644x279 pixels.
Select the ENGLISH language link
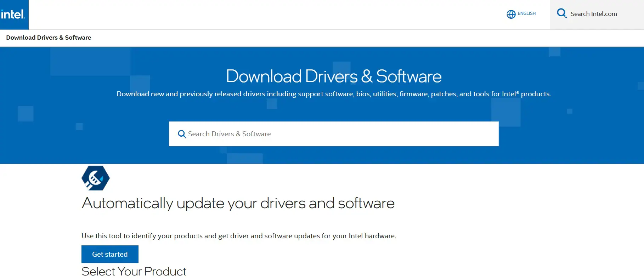point(526,13)
